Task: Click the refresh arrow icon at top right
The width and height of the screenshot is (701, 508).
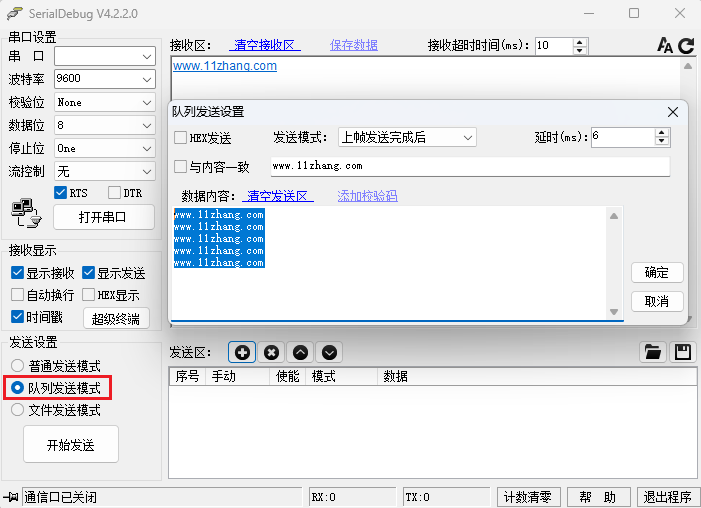Action: [686, 45]
